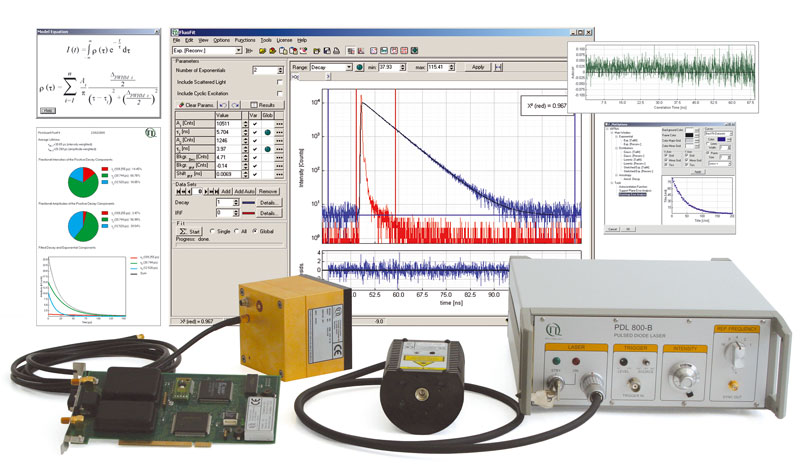Click the red grid window icon in toolbar

pyautogui.click(x=404, y=51)
